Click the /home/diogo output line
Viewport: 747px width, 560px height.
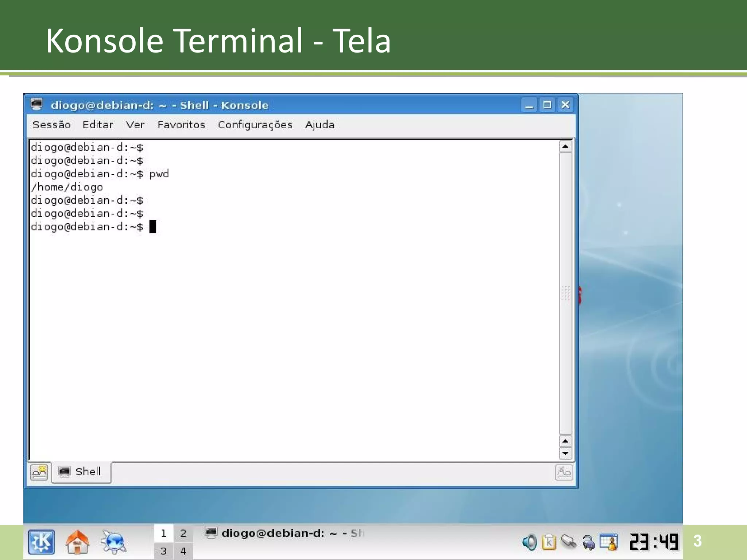pos(67,187)
